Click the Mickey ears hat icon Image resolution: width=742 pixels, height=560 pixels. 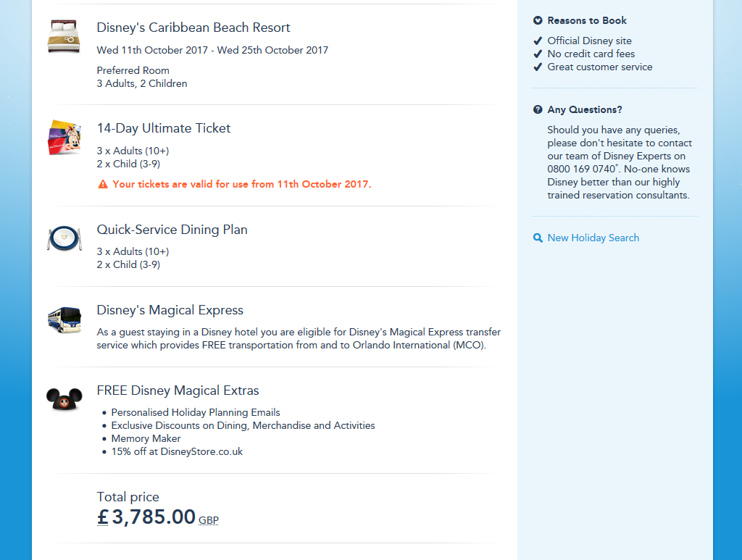64,398
